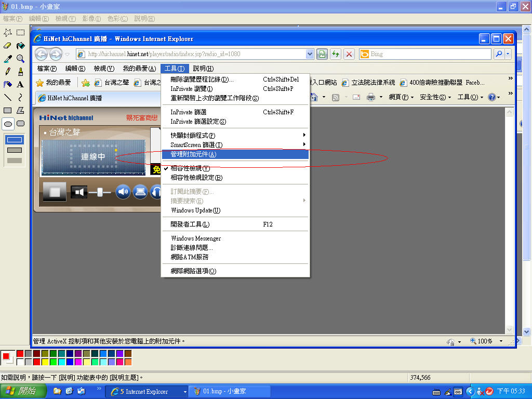Expand hidden system tray icons chevron
532x399 pixels.
[x=470, y=392]
